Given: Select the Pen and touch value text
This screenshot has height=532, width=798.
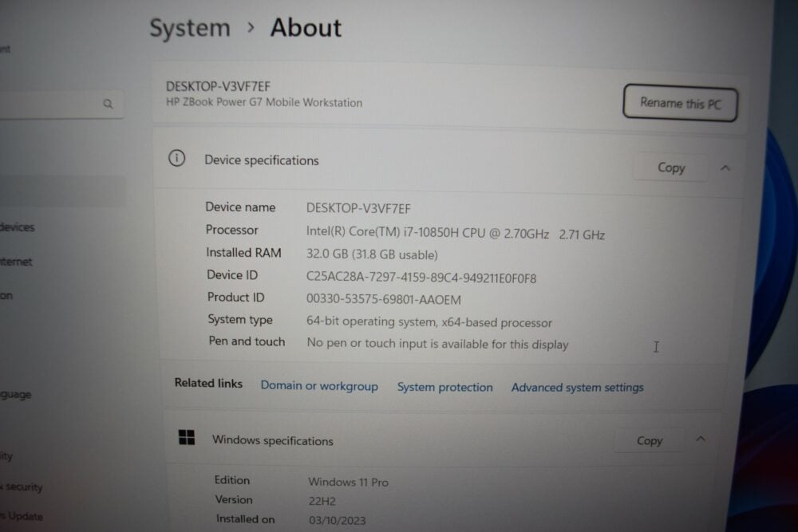Looking at the screenshot, I should click(437, 344).
